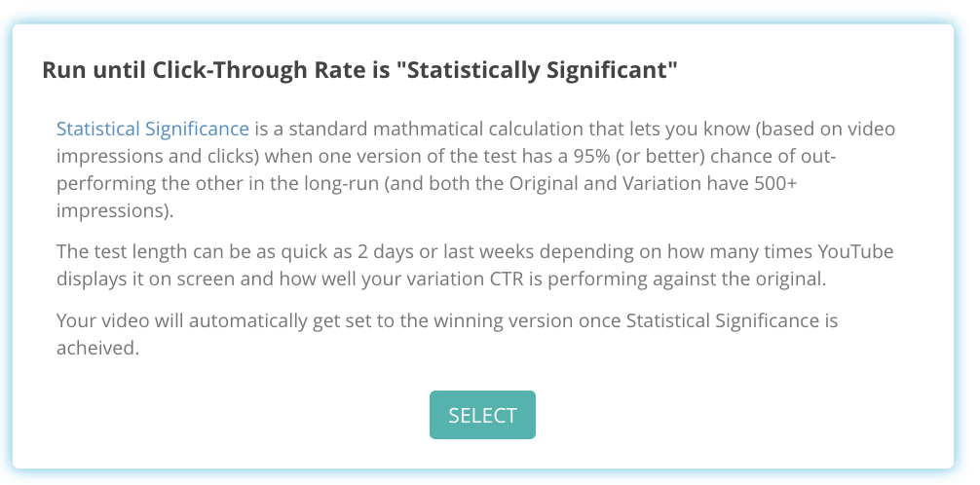Click the paragraph explaining the mathmatical calculation
The height and width of the screenshot is (485, 980).
475,169
